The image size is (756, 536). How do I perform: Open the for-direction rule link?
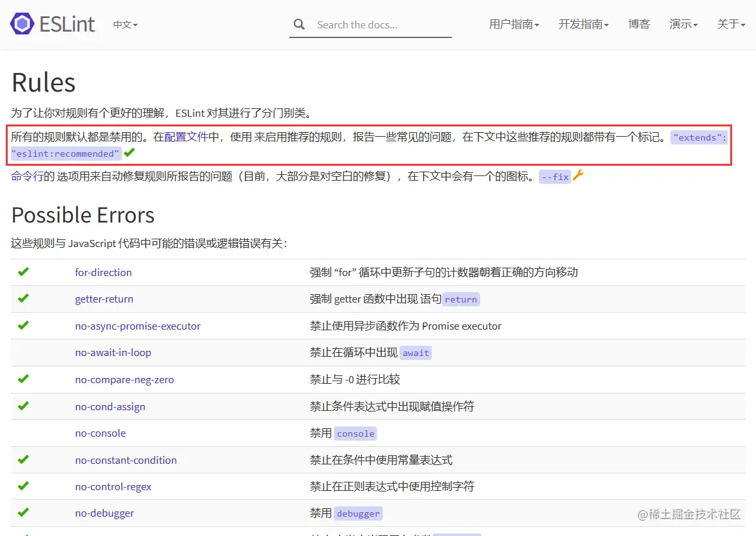[x=103, y=272]
